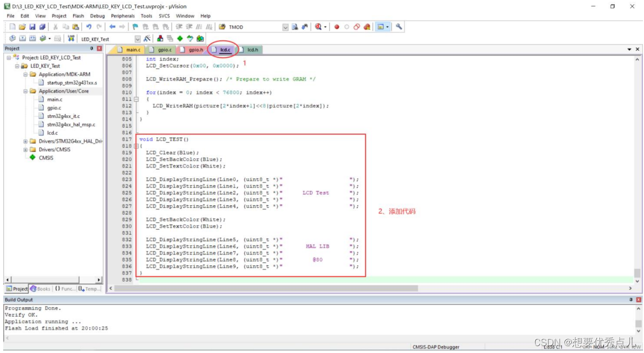Screen dimensions: 644x353
Task: Toggle a bookmark on the current line
Action: [x=135, y=27]
